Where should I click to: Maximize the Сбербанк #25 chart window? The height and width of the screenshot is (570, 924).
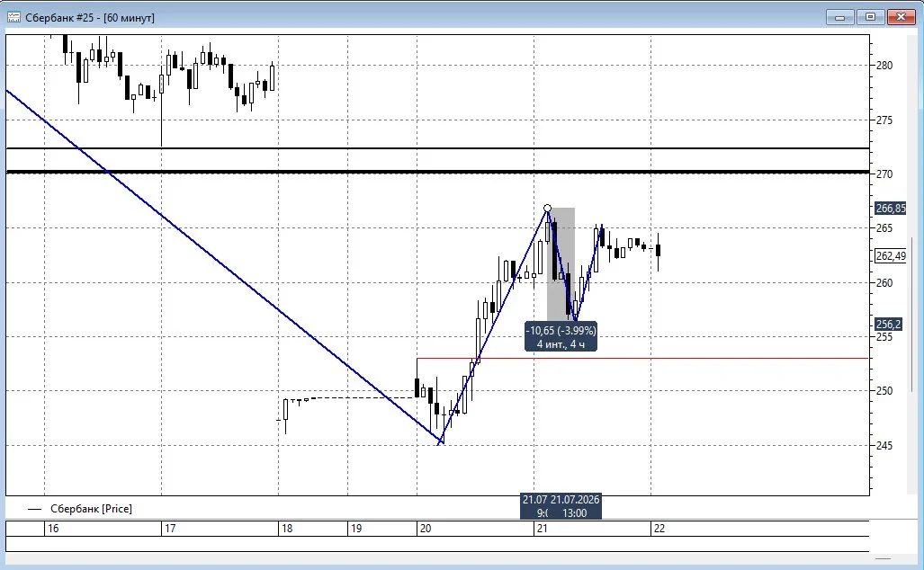(x=870, y=17)
